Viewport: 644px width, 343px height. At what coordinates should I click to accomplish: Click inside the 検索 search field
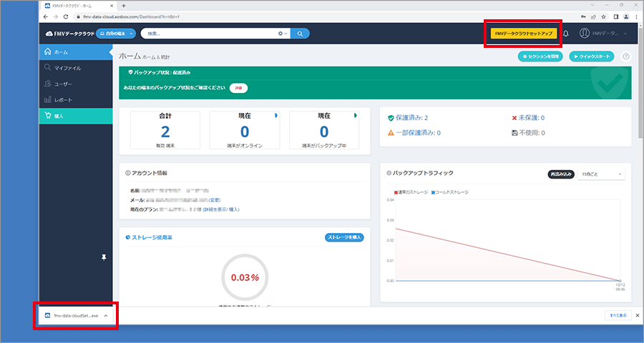tap(208, 33)
